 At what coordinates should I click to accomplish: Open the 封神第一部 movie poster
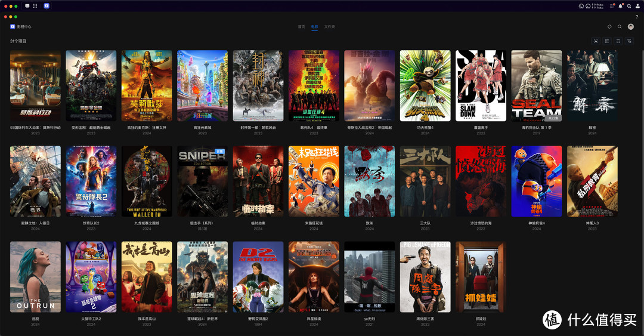[x=258, y=85]
